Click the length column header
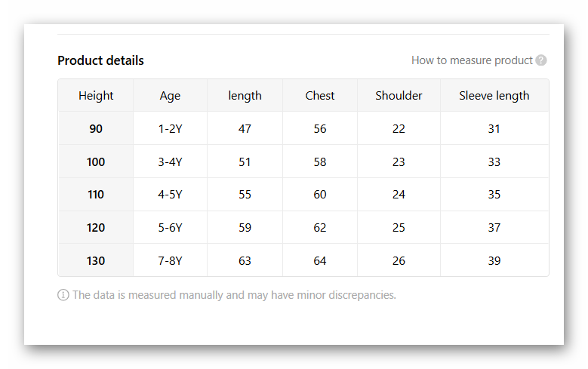588x369 pixels. [x=245, y=96]
